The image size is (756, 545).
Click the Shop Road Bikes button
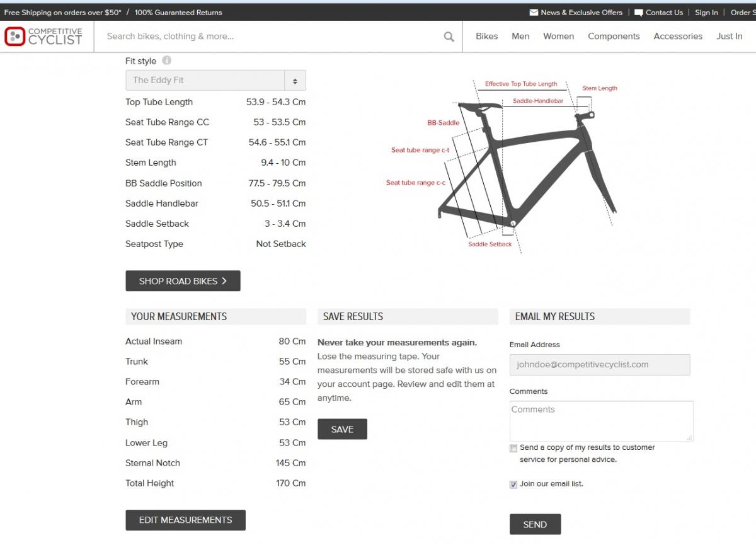[x=183, y=281]
